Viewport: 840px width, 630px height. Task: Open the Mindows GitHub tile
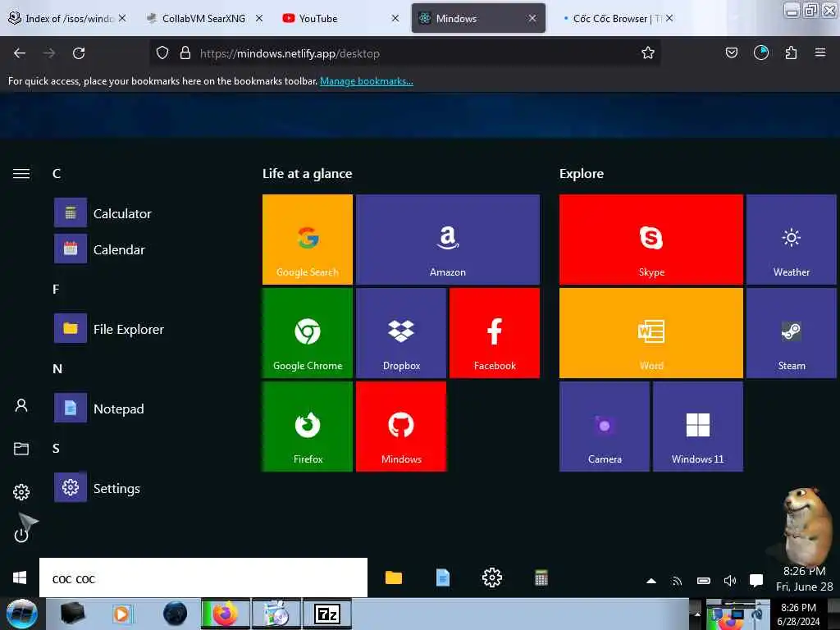point(401,427)
